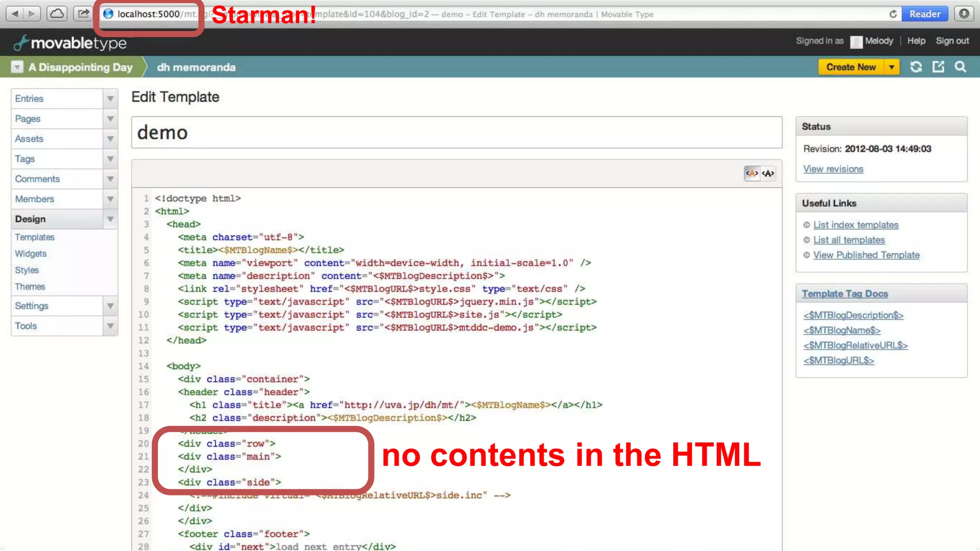Open the Melody user profile link
The height and width of the screenshot is (551, 980).
pyautogui.click(x=879, y=41)
